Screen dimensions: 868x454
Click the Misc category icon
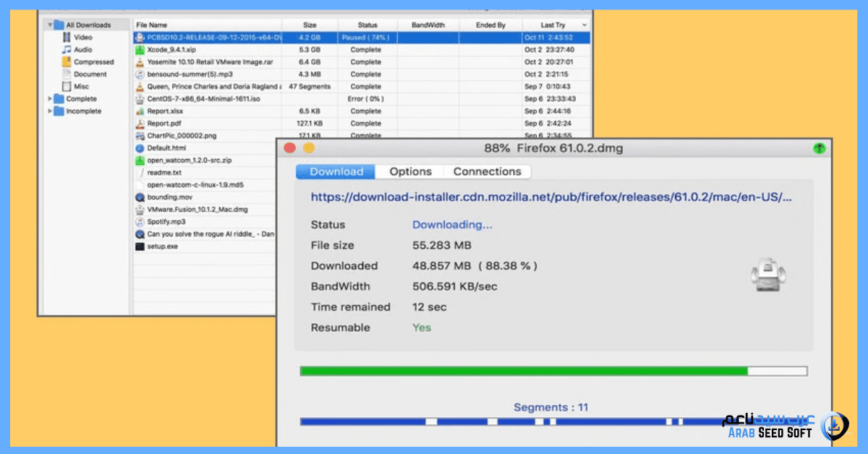coord(67,86)
